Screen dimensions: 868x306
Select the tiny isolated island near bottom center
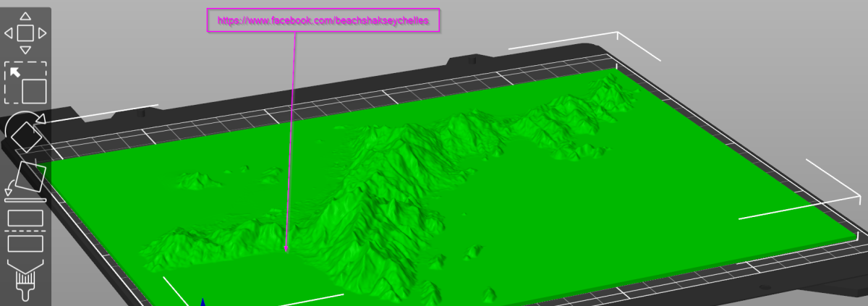point(474,252)
